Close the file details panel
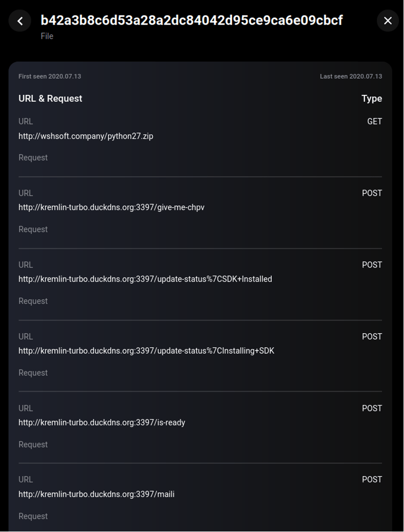 pyautogui.click(x=387, y=21)
